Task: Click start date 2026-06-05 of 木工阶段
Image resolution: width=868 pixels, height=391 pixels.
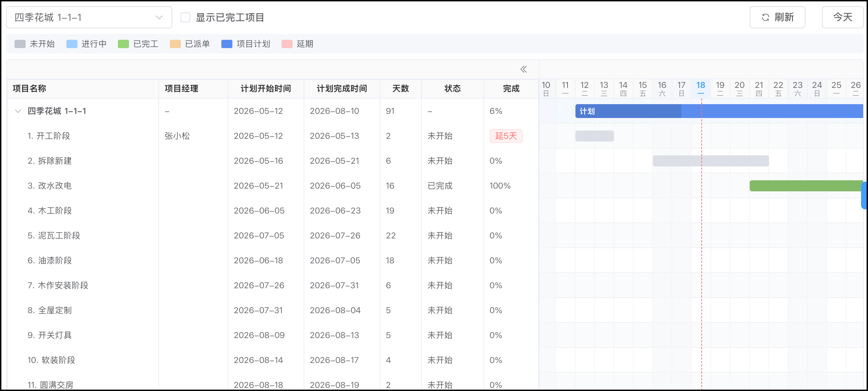Action: tap(259, 211)
